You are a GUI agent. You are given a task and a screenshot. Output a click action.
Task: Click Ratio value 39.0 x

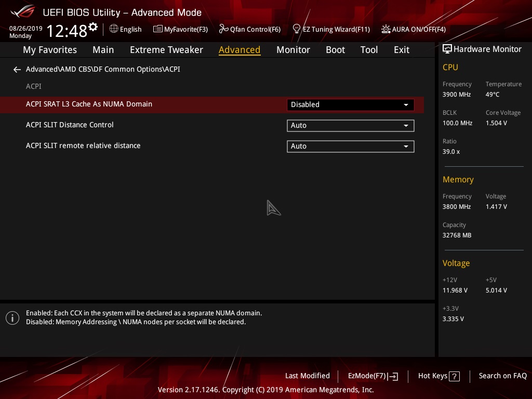tap(451, 152)
